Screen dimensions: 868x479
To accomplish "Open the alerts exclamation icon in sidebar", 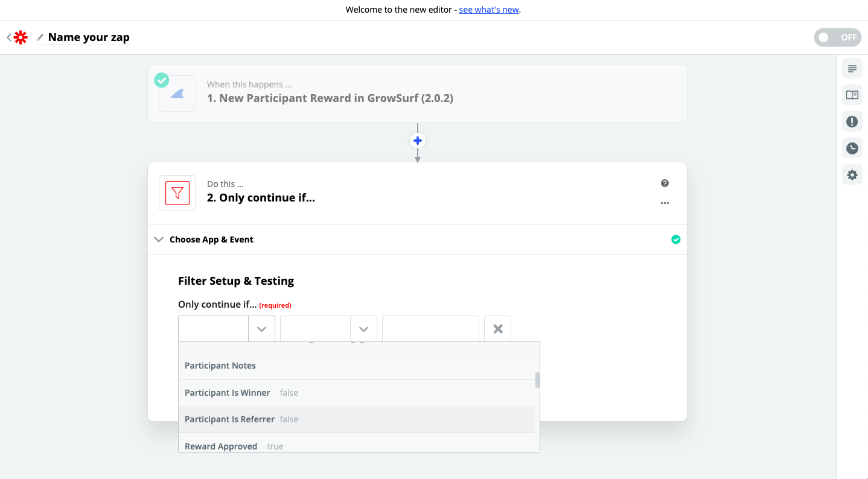I will (852, 122).
